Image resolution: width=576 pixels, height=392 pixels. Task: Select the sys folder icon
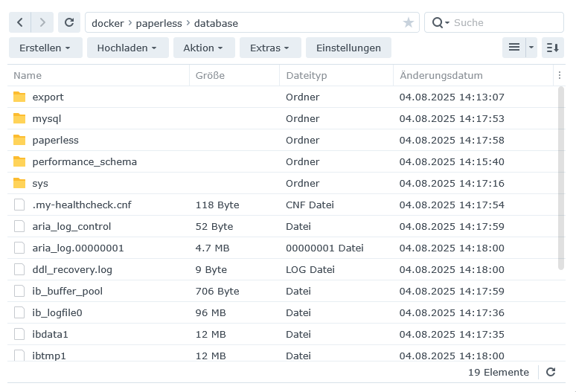click(19, 183)
